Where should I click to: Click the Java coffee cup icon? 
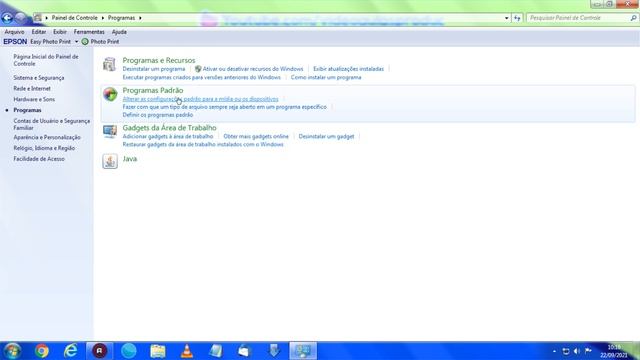(x=110, y=161)
